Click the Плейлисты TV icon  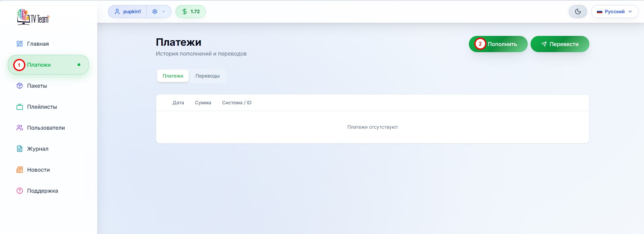pyautogui.click(x=20, y=107)
